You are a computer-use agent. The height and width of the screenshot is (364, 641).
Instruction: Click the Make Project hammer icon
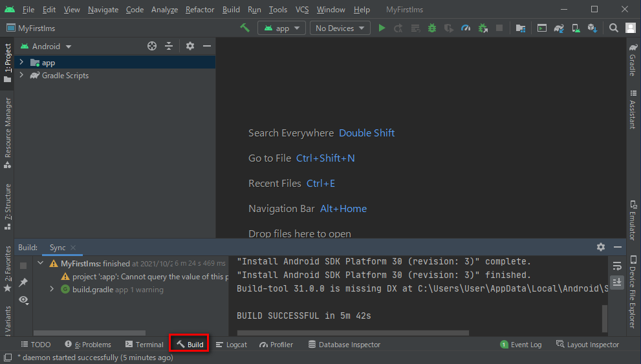coord(244,28)
